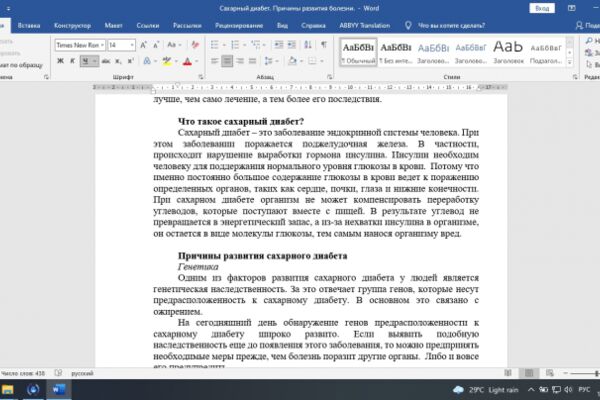Toggle bold formatting
Viewport: 600px width, 400px height.
pos(60,61)
